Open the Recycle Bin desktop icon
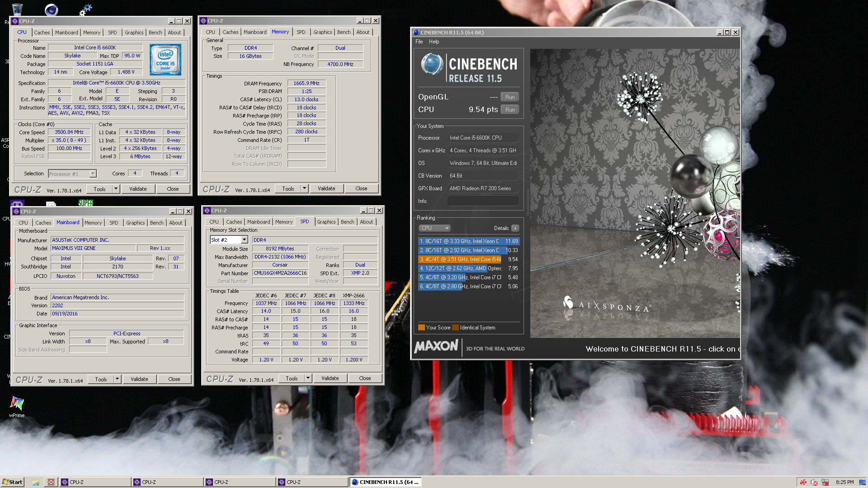The image size is (868, 488). (x=17, y=9)
